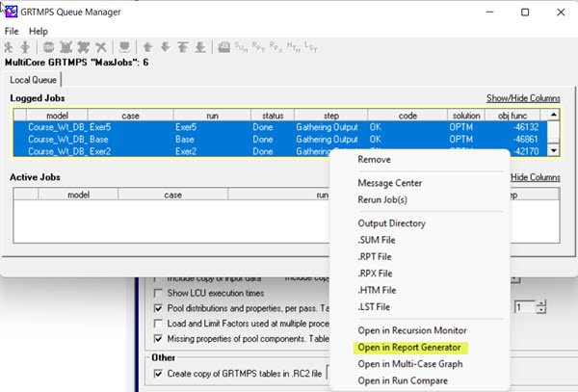Click the move job down arrow icon
The height and width of the screenshot is (392, 578).
point(165,46)
